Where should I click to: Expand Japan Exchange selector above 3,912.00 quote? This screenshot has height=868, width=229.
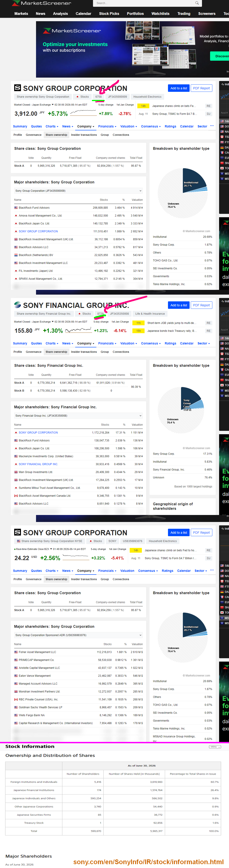coord(52,105)
